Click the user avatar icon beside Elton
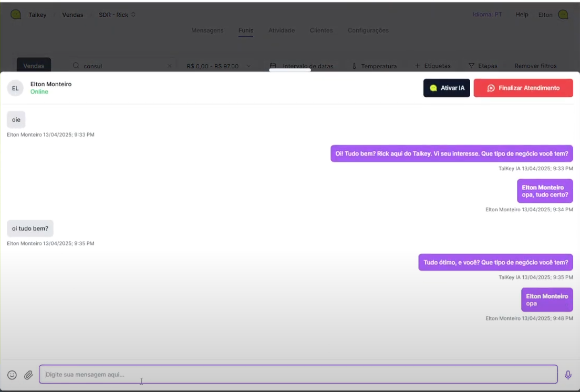Image resolution: width=580 pixels, height=392 pixels. 563,15
